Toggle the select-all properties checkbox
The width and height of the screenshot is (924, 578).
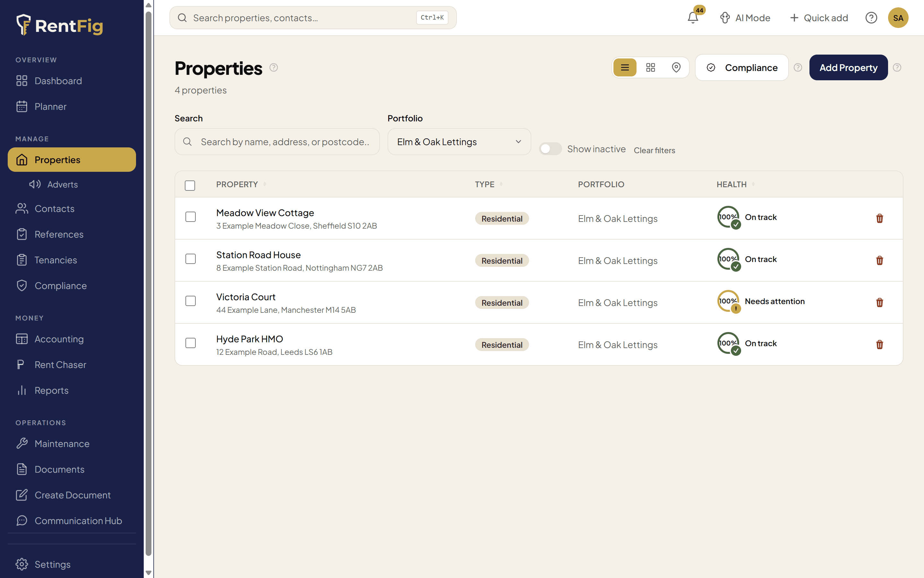(x=190, y=185)
